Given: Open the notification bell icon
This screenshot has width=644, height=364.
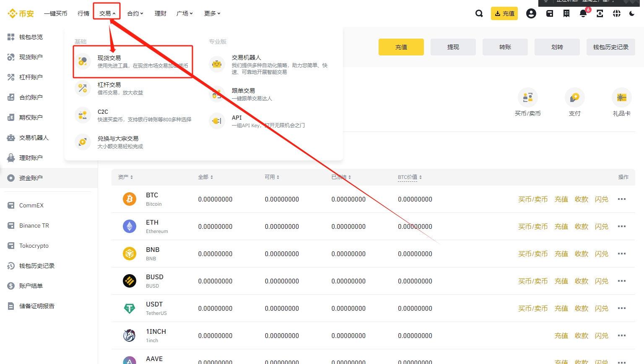Looking at the screenshot, I should (x=583, y=13).
